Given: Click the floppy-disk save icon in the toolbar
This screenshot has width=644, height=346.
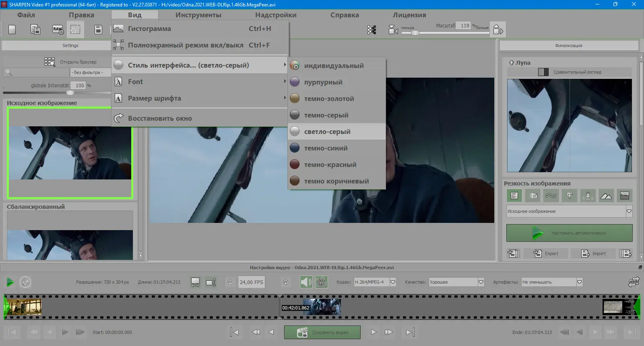Looking at the screenshot, I should click(x=98, y=29).
